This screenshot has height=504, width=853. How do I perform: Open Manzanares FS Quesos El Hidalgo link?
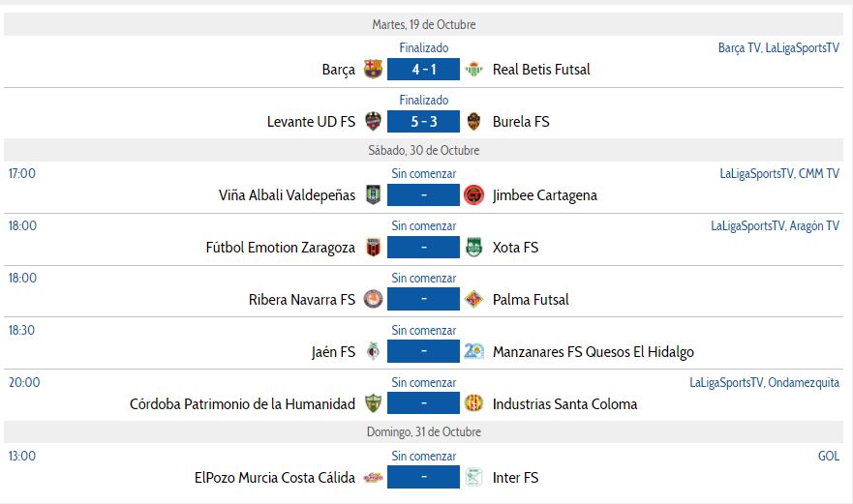point(593,351)
